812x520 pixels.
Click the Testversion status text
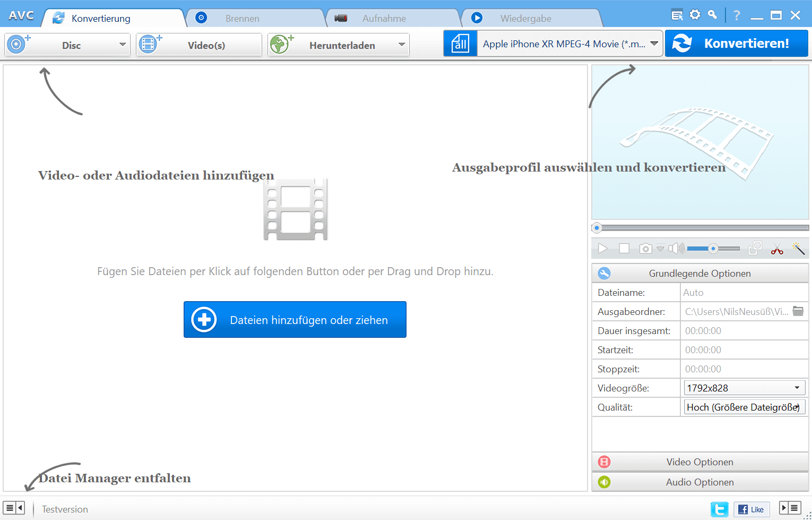65,509
